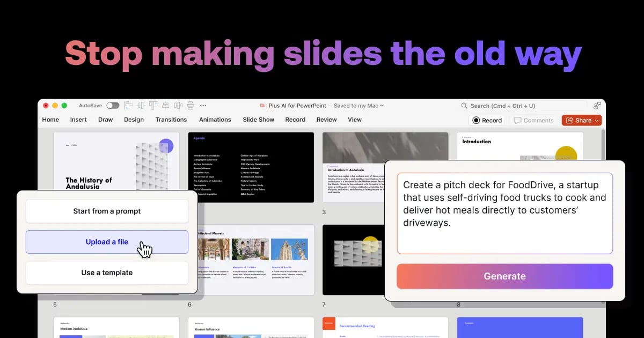The height and width of the screenshot is (338, 644).
Task: Open the Transitions ribbon tab
Action: click(171, 120)
